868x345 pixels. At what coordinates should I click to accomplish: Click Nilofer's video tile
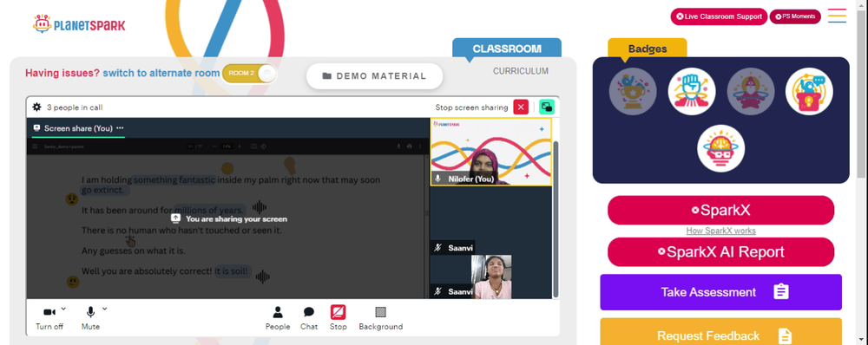pos(490,152)
